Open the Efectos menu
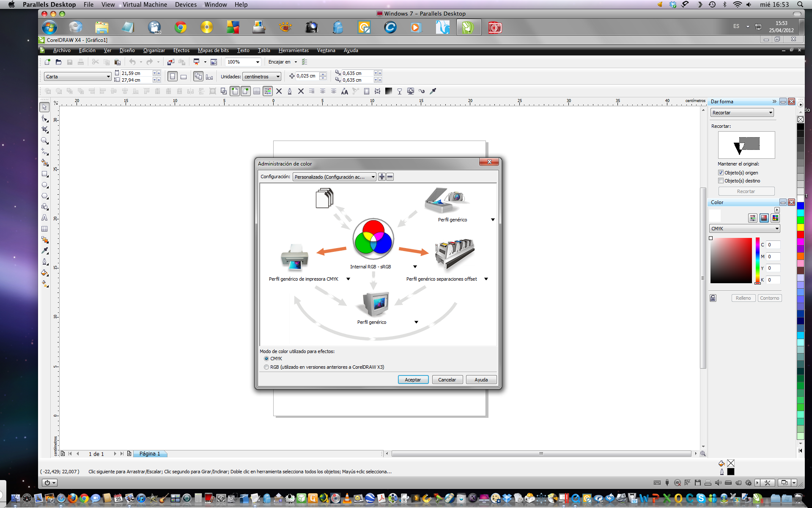The image size is (812, 508). tap(181, 50)
